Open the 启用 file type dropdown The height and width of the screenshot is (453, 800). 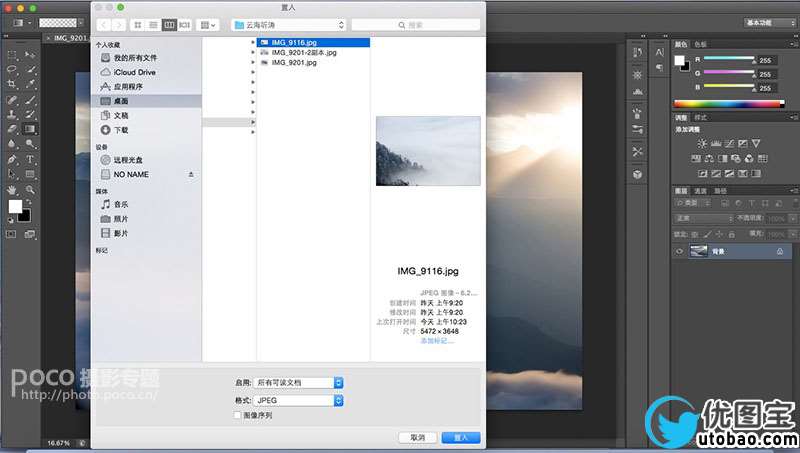coord(299,382)
